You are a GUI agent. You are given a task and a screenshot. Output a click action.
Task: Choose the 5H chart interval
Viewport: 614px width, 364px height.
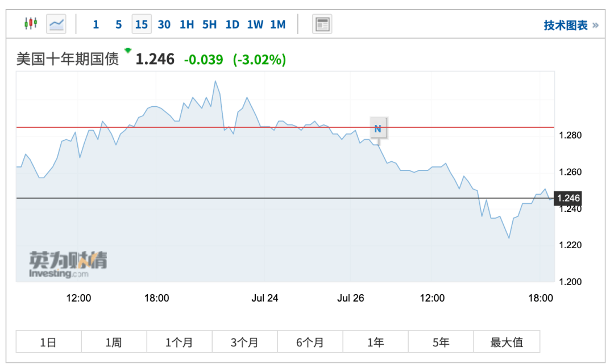[x=209, y=24]
